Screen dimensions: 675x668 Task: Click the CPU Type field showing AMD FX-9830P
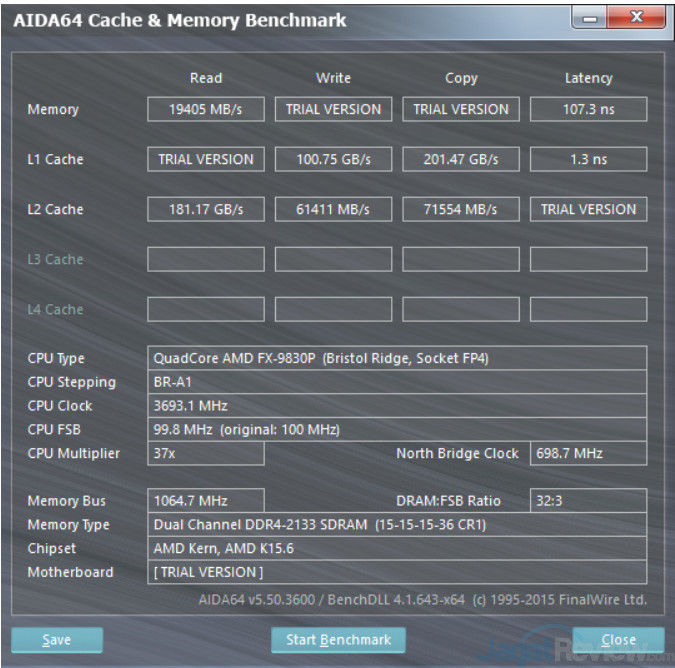397,358
